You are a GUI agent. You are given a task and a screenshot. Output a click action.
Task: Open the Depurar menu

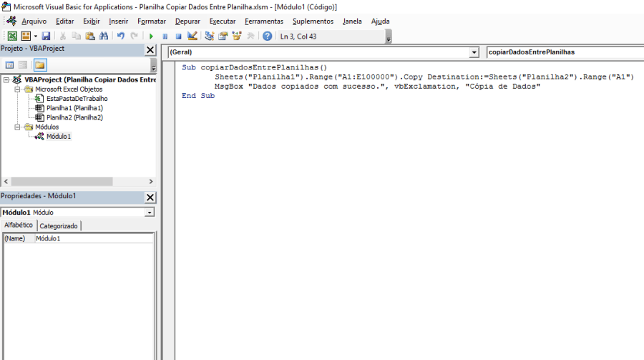187,21
